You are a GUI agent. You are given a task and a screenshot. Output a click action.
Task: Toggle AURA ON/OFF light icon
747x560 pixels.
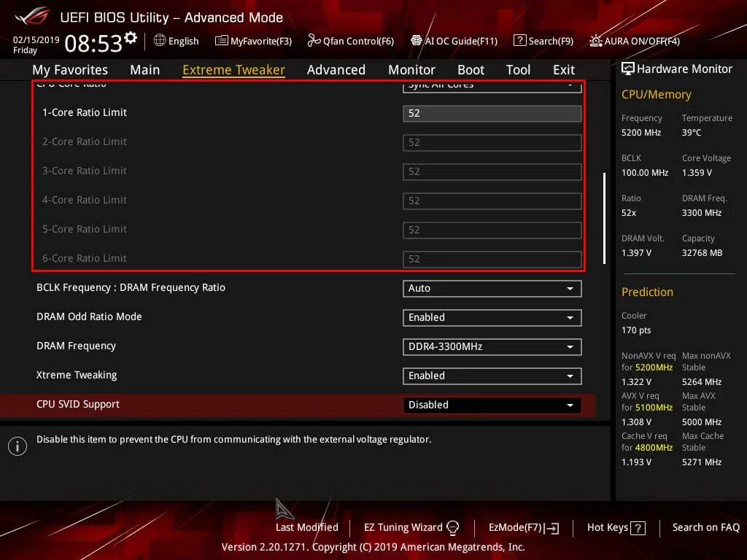(x=595, y=41)
